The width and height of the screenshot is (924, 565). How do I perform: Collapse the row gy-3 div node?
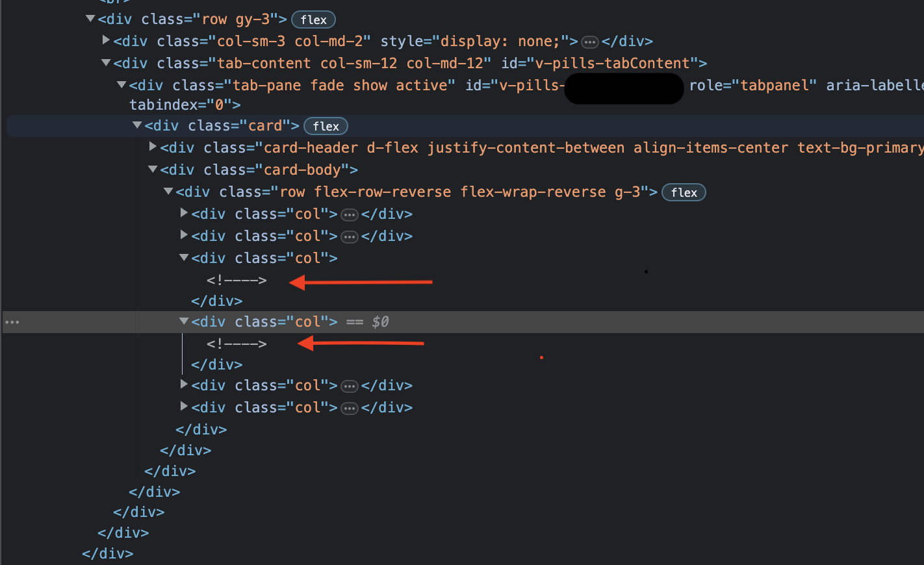(x=90, y=19)
